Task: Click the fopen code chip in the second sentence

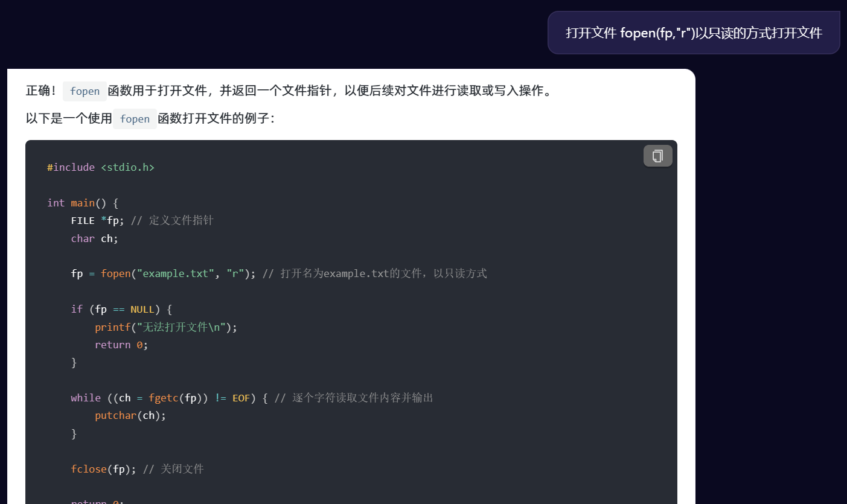Action: point(135,119)
